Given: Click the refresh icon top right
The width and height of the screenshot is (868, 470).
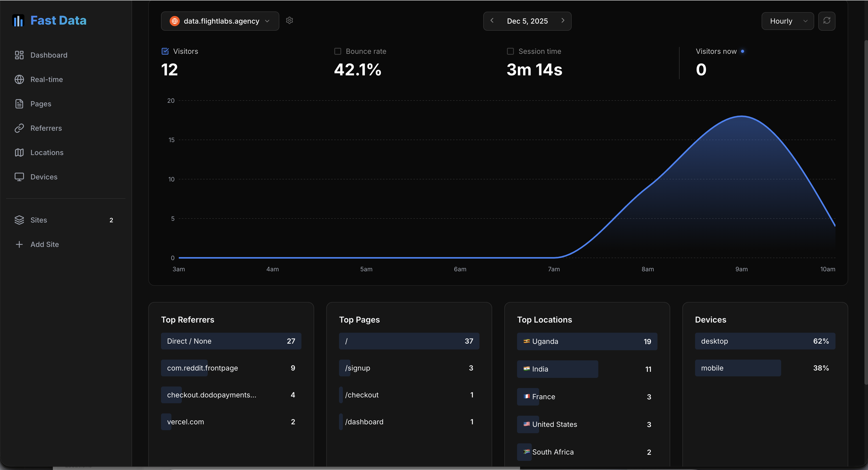Looking at the screenshot, I should click(827, 21).
